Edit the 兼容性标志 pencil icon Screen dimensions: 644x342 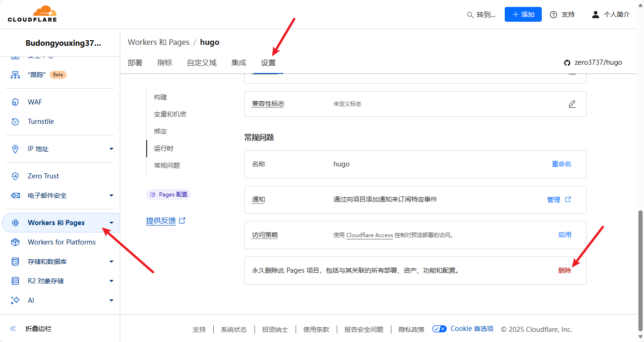[x=572, y=104]
